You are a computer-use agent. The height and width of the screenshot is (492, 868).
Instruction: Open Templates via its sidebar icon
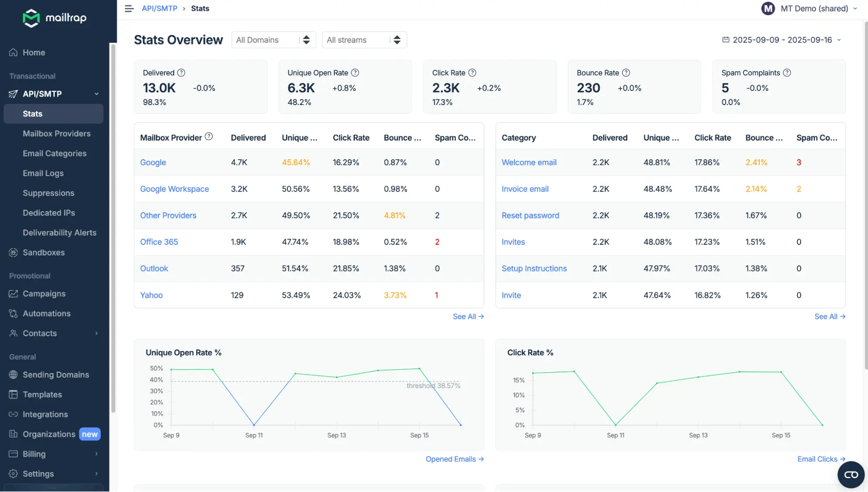[13, 394]
